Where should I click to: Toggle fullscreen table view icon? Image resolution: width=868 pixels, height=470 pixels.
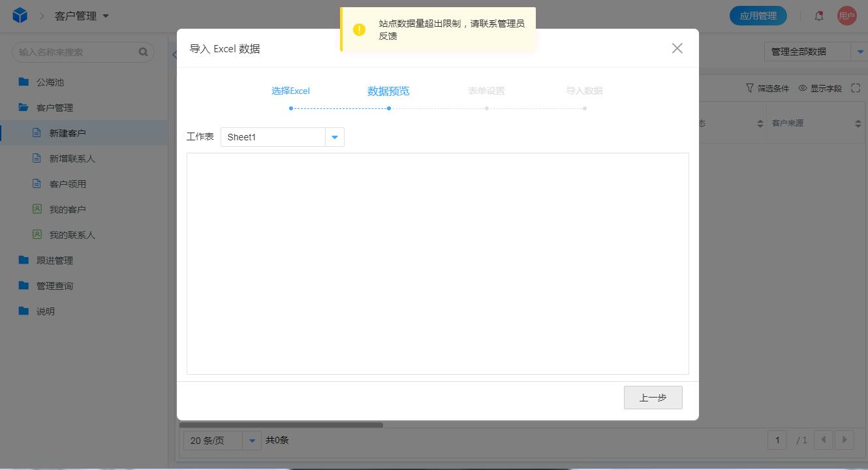(x=856, y=87)
